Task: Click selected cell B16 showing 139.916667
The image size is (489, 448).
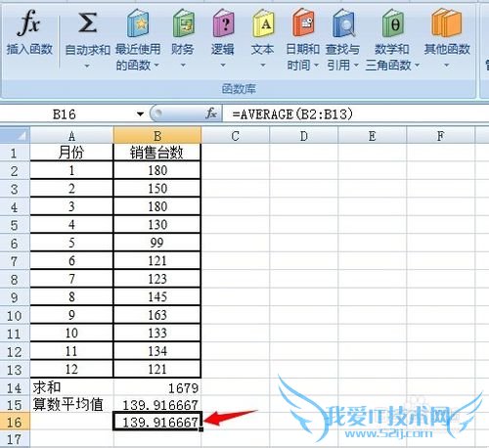Action: tap(157, 422)
